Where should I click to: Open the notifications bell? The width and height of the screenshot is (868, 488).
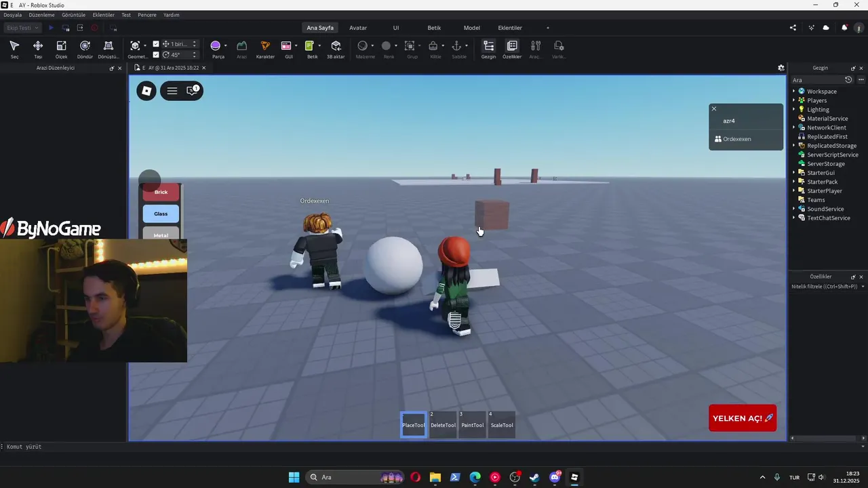click(x=844, y=28)
